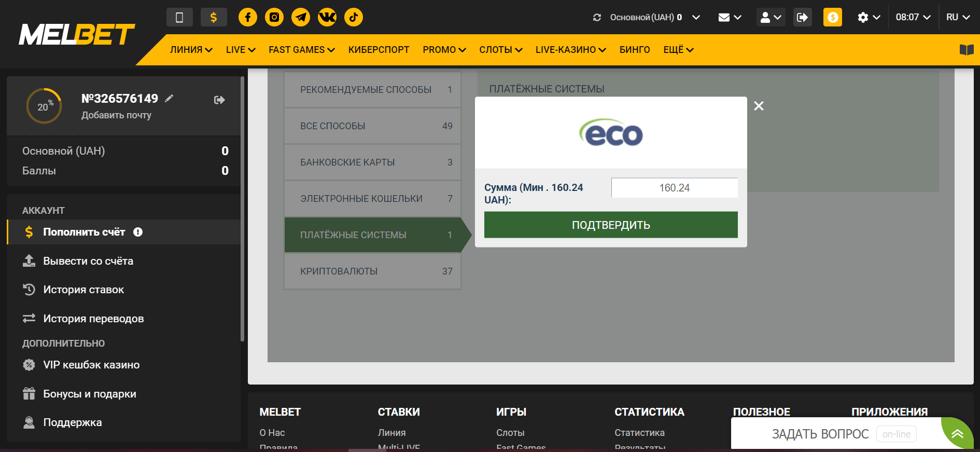Open the user profile menu
This screenshot has width=980, height=452.
771,17
